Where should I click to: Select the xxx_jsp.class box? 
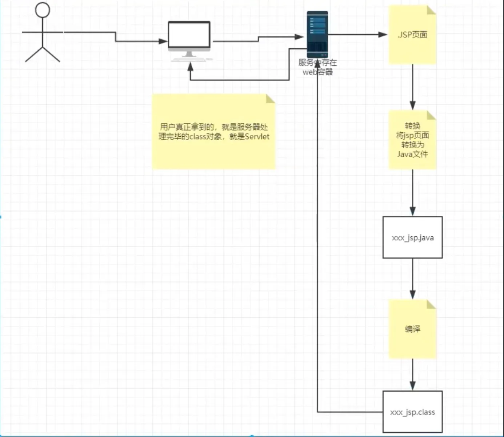412,412
